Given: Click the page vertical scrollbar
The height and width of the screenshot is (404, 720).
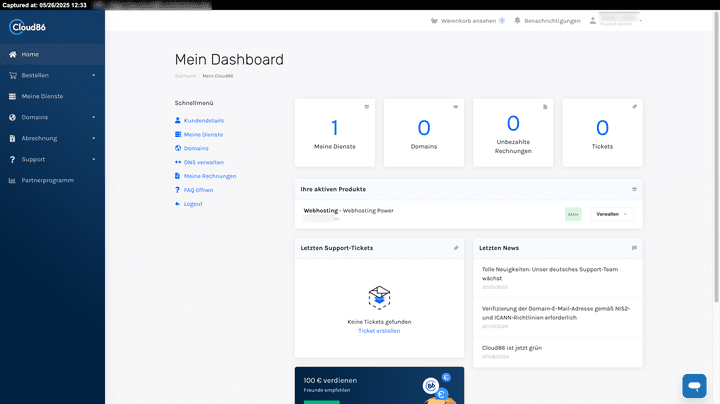Looking at the screenshot, I should (x=716, y=156).
